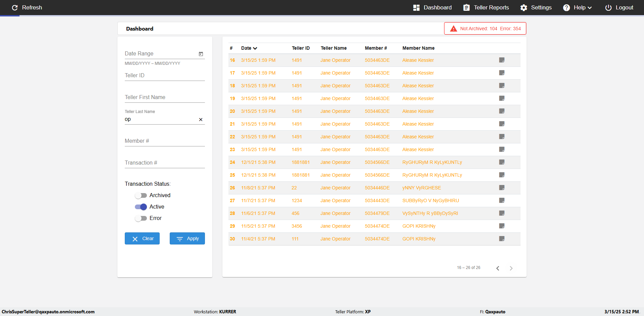
Task: Open the calendar picker for Date Range
Action: coord(201,54)
